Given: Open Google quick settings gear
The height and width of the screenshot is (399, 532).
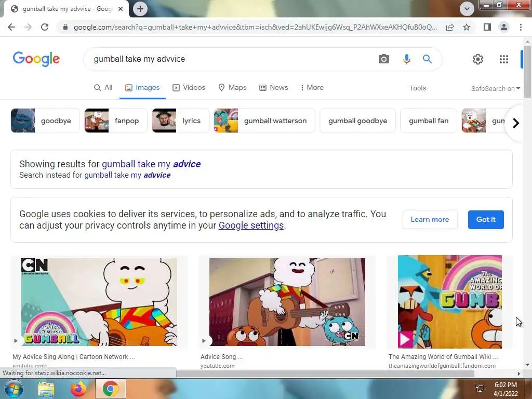Looking at the screenshot, I should coord(478,59).
